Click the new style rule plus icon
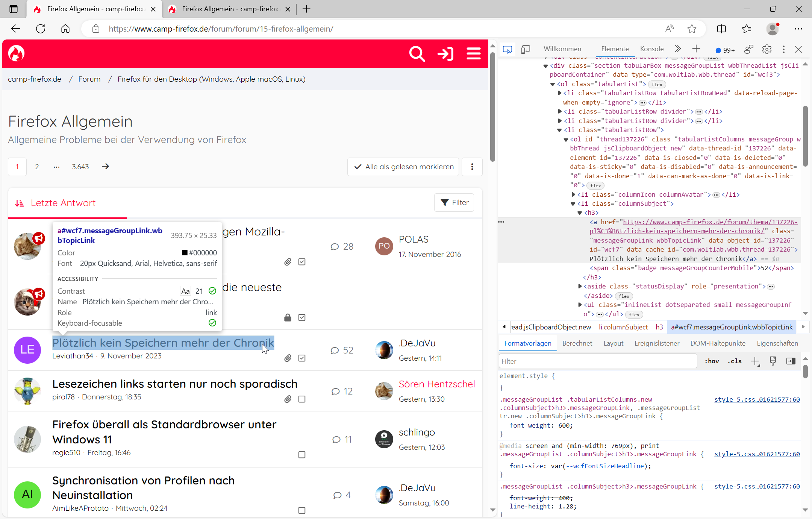812x519 pixels. (755, 361)
